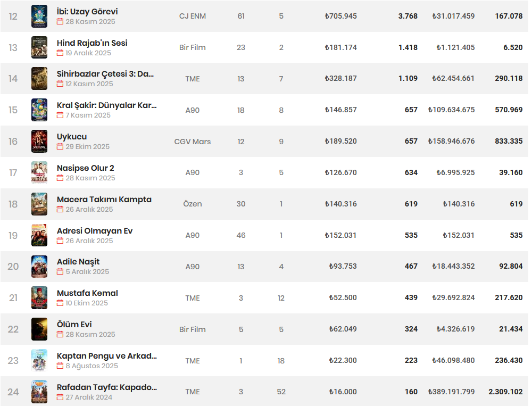The height and width of the screenshot is (406, 532).
Task: Open the Kral Şakir: Dünyalar Kar... title link
Action: click(x=106, y=105)
